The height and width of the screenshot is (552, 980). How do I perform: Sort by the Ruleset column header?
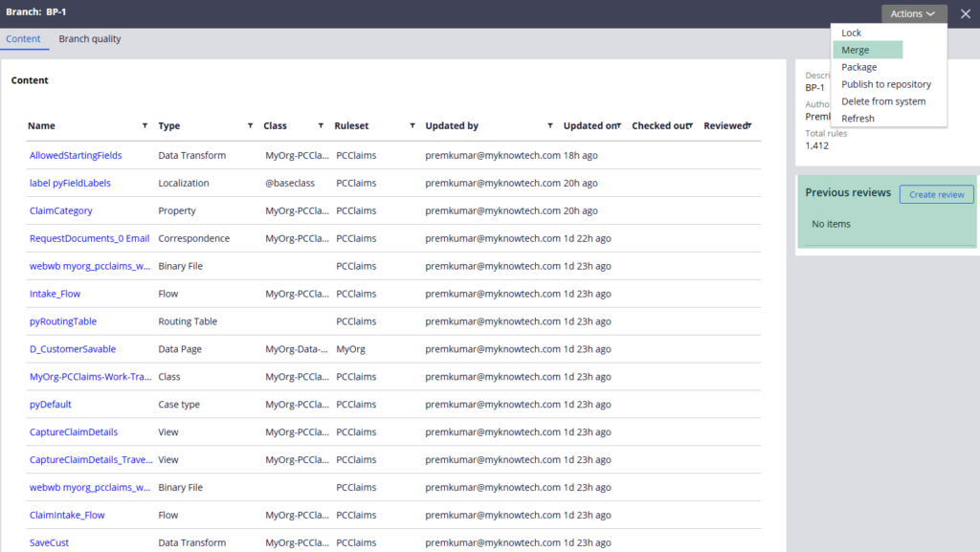click(x=351, y=125)
